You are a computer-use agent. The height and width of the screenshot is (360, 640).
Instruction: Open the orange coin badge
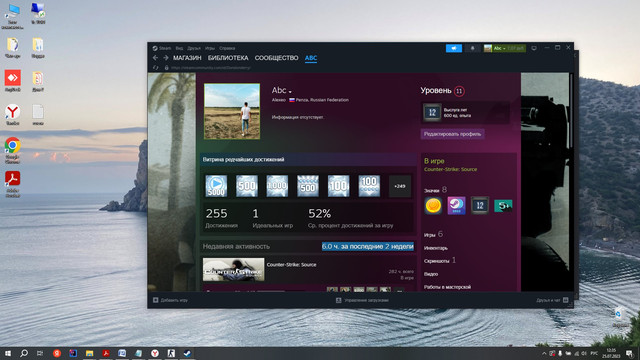click(433, 205)
